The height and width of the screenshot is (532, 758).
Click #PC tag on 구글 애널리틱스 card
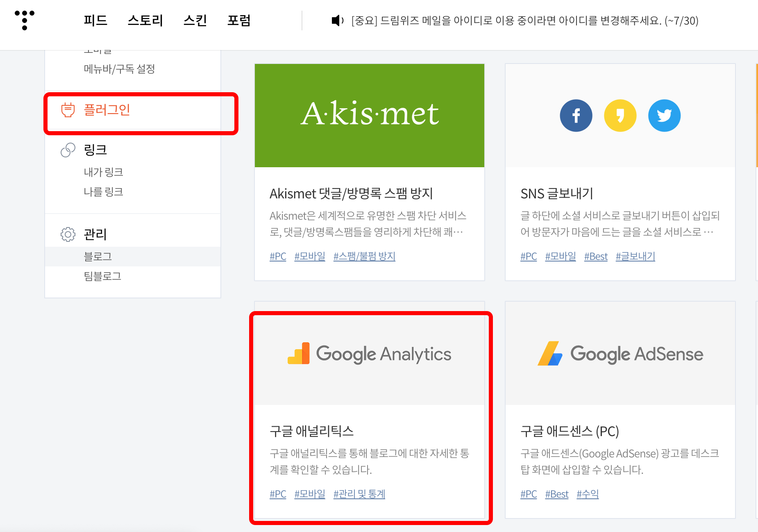click(278, 494)
